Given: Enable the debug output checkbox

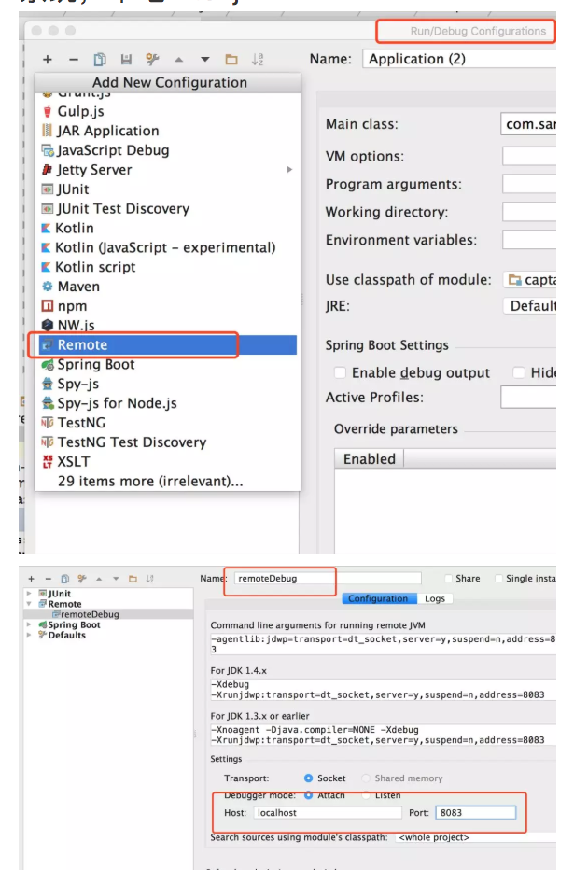Looking at the screenshot, I should point(340,372).
